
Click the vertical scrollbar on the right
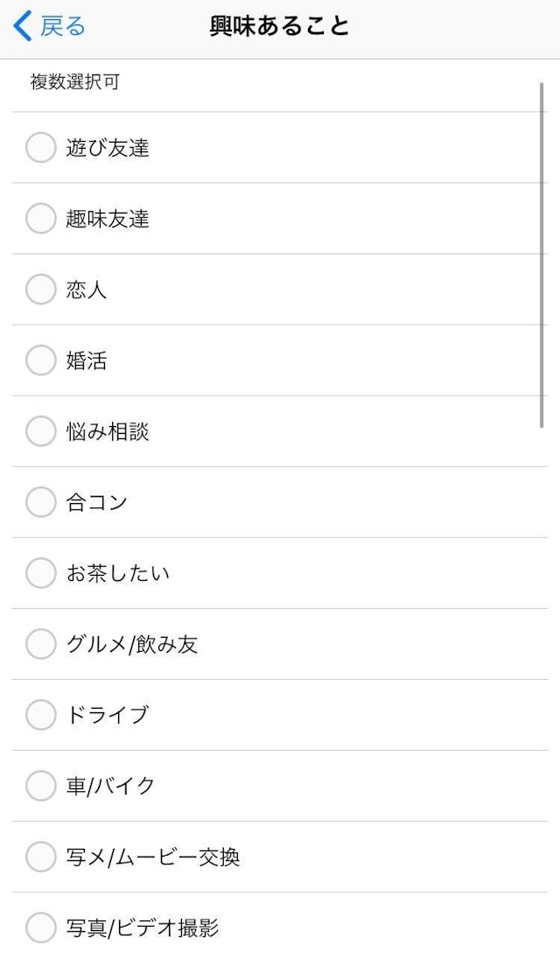[543, 254]
